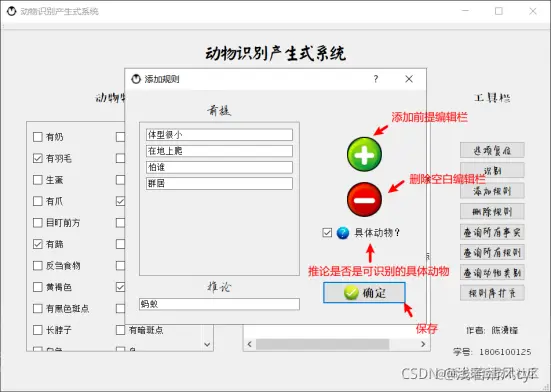Click the 查询所有事实 toolbar button
The image size is (551, 392).
[492, 232]
